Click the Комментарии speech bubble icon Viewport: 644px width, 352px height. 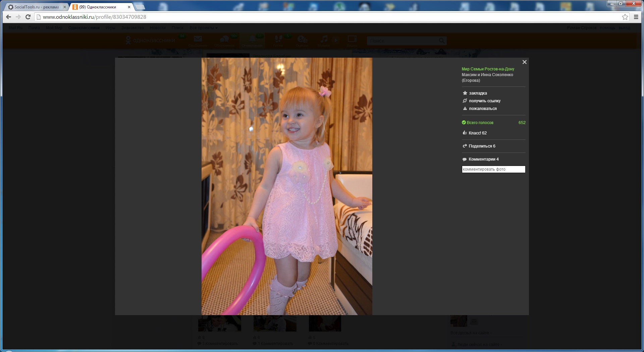(x=465, y=159)
